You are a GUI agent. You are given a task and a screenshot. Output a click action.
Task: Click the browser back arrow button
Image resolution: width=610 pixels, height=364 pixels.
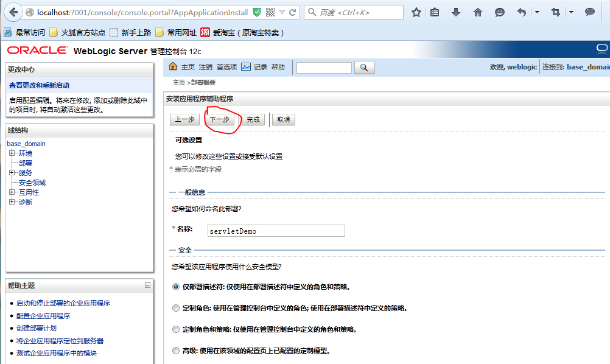click(13, 12)
